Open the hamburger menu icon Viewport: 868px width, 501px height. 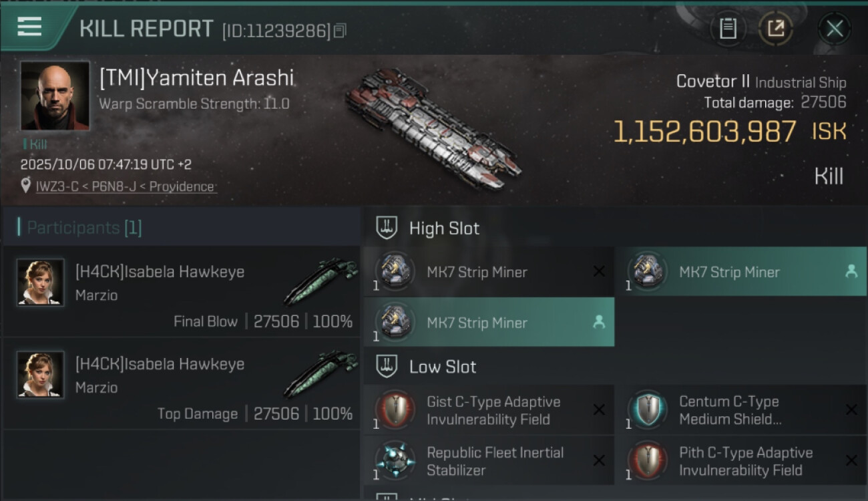[x=29, y=27]
